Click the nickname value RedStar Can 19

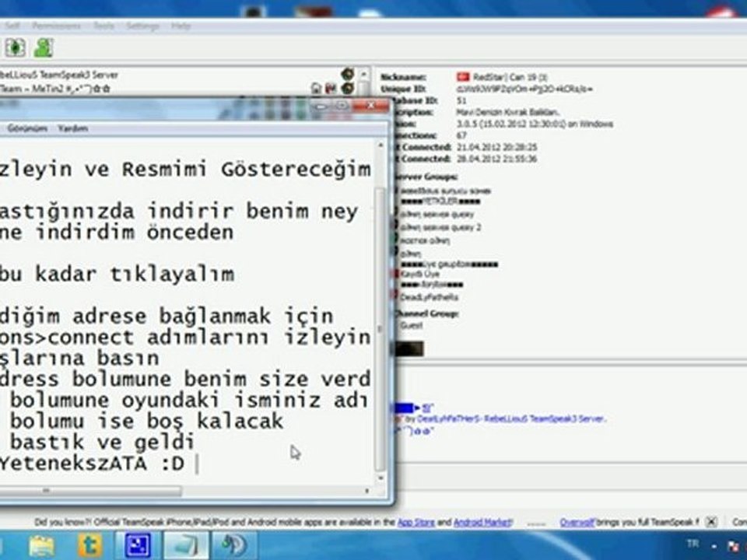click(x=510, y=77)
